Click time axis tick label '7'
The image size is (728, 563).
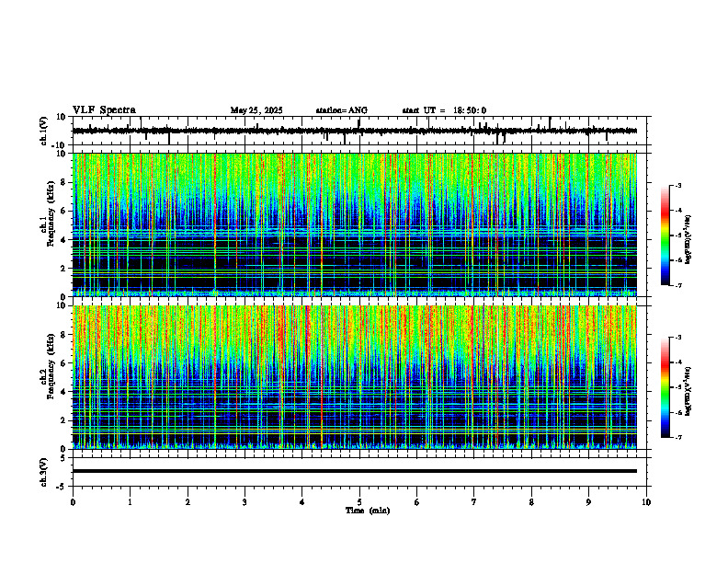[474, 502]
